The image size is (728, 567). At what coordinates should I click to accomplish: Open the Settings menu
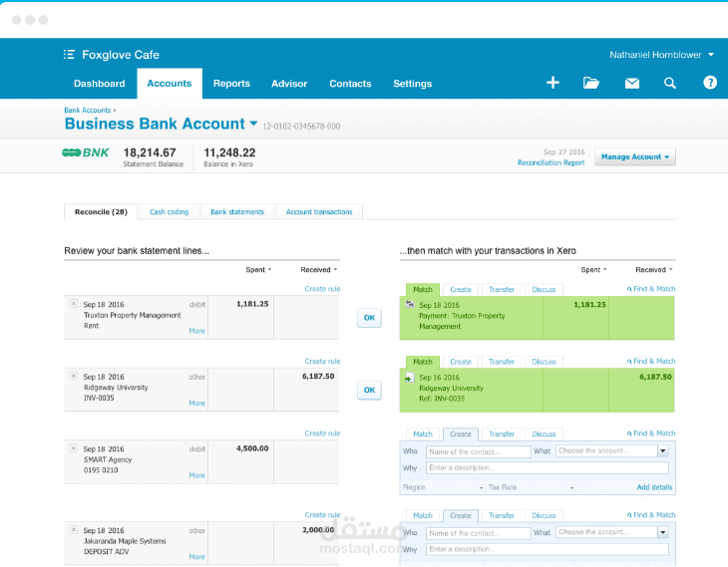412,84
